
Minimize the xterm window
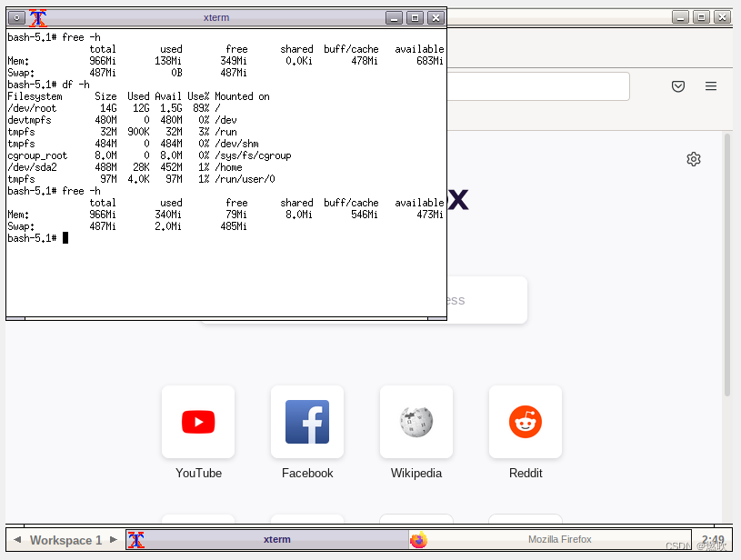pyautogui.click(x=394, y=18)
